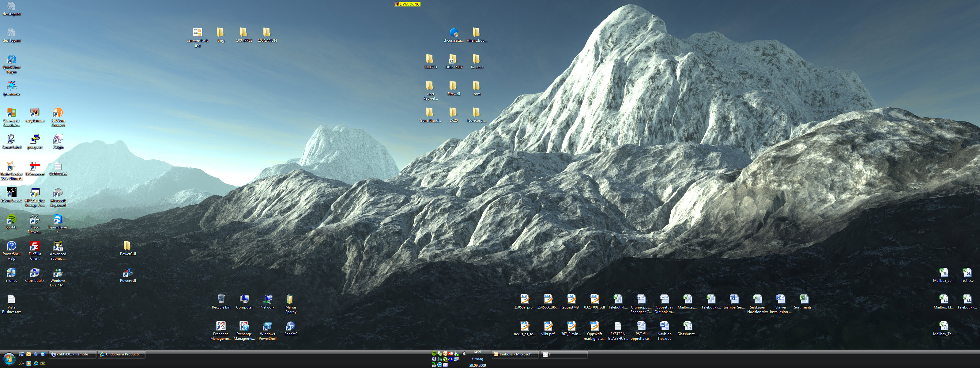Viewport: 980px width, 368px height.
Task: Select the Firewall folder icon
Action: pos(453,86)
